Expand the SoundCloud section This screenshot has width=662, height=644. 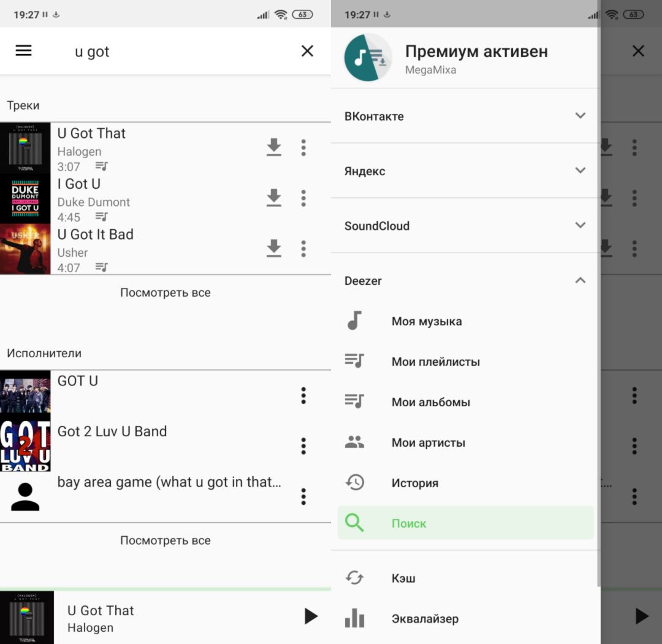click(465, 225)
